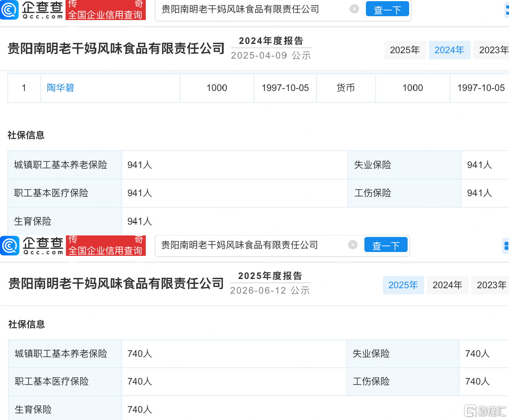The image size is (509, 420).
Task: Click the 2025年度报告 title text
Action: point(270,276)
